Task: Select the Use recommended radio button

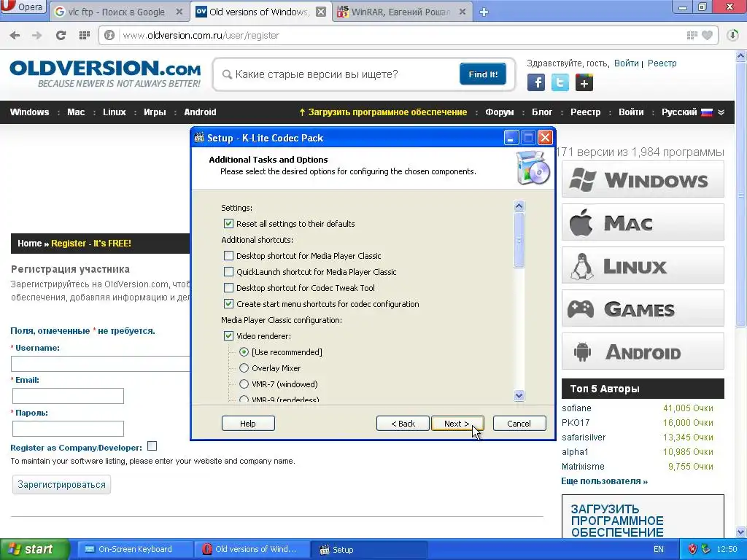Action: pyautogui.click(x=244, y=352)
